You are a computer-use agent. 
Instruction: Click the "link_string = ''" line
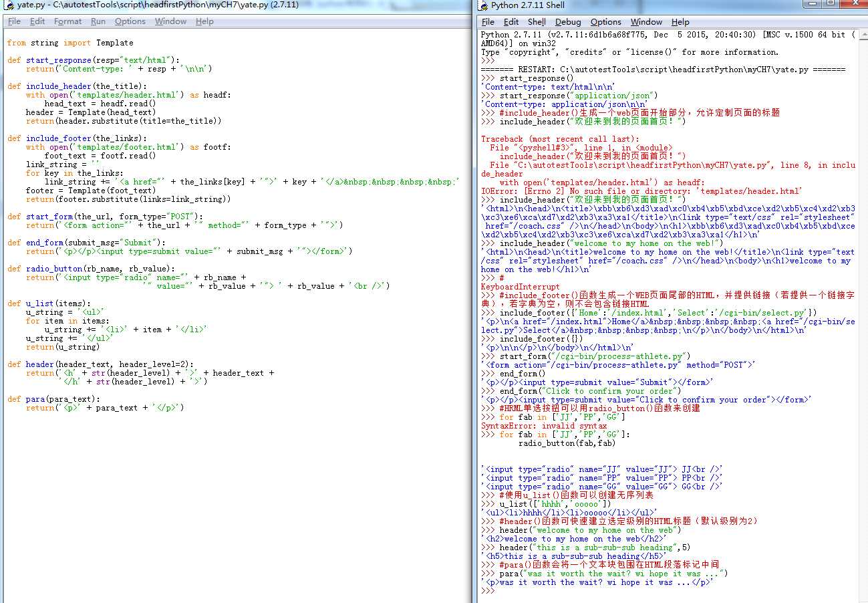[63, 164]
